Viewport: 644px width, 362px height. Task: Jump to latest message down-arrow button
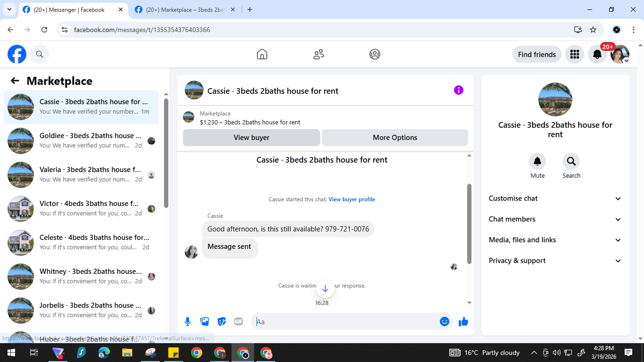pos(325,288)
